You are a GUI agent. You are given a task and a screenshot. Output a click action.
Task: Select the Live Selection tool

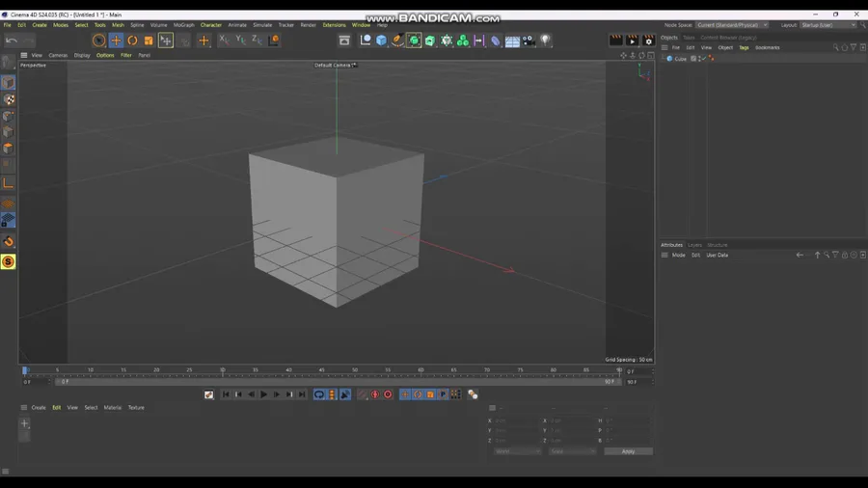(98, 41)
